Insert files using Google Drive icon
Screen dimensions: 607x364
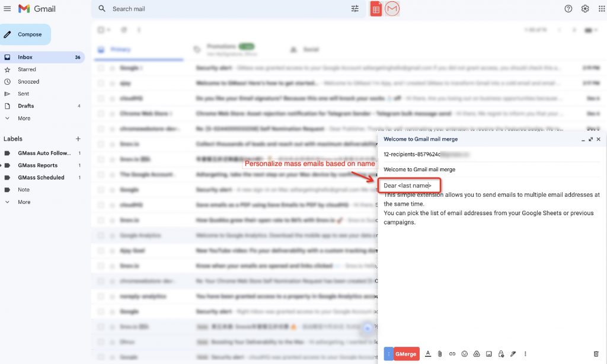pos(477,353)
